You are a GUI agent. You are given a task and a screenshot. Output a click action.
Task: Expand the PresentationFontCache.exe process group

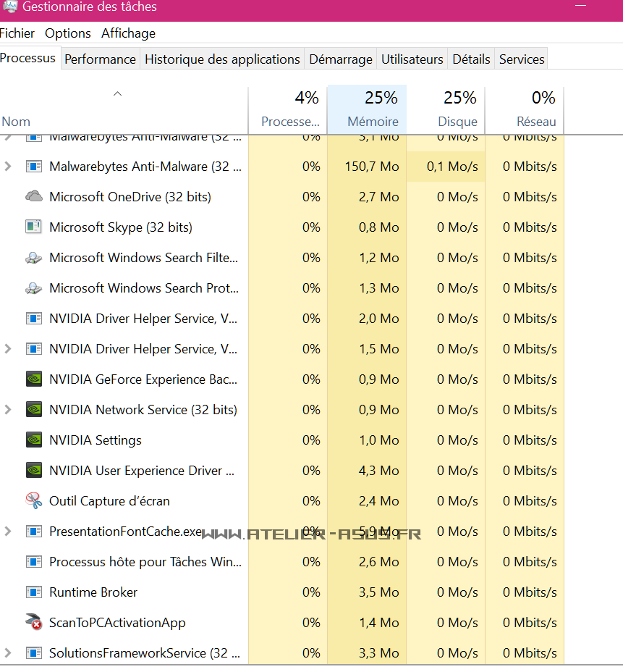[x=8, y=531]
